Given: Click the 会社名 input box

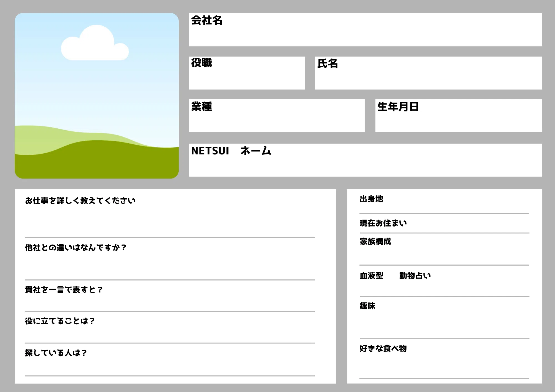Looking at the screenshot, I should [365, 30].
